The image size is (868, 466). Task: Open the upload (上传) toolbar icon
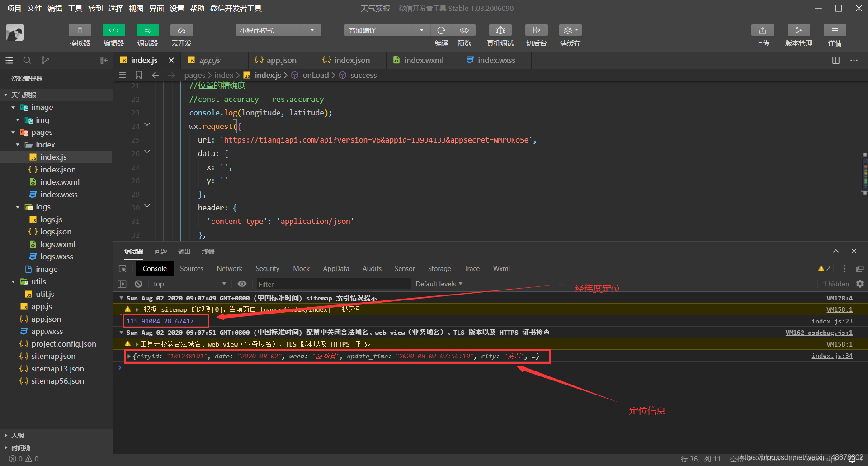click(762, 30)
